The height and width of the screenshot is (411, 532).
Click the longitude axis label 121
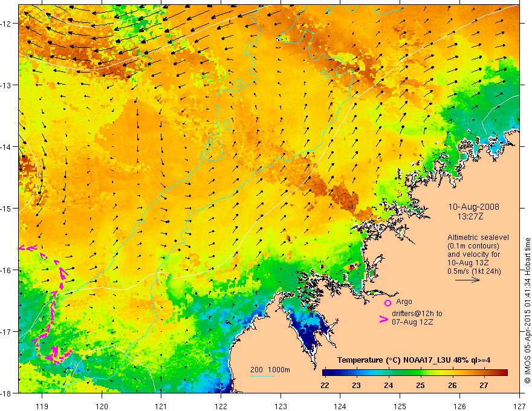[x=161, y=406]
